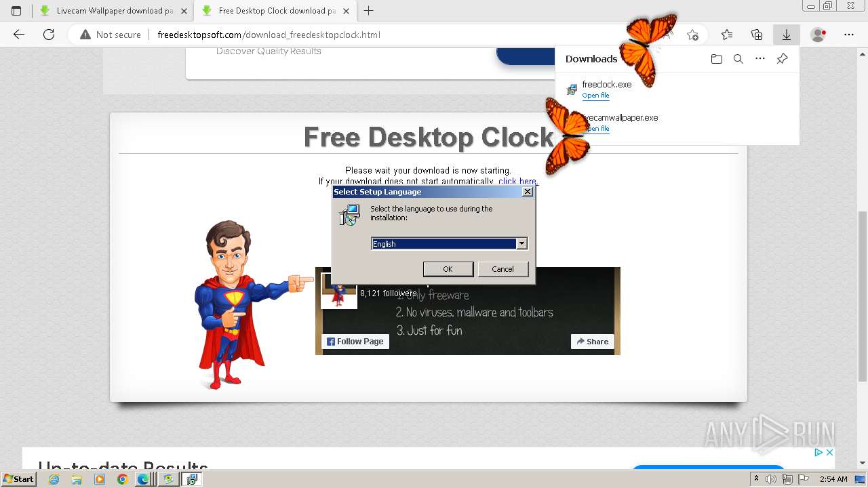Open the Collections icon
868x488 pixels.
coord(757,35)
